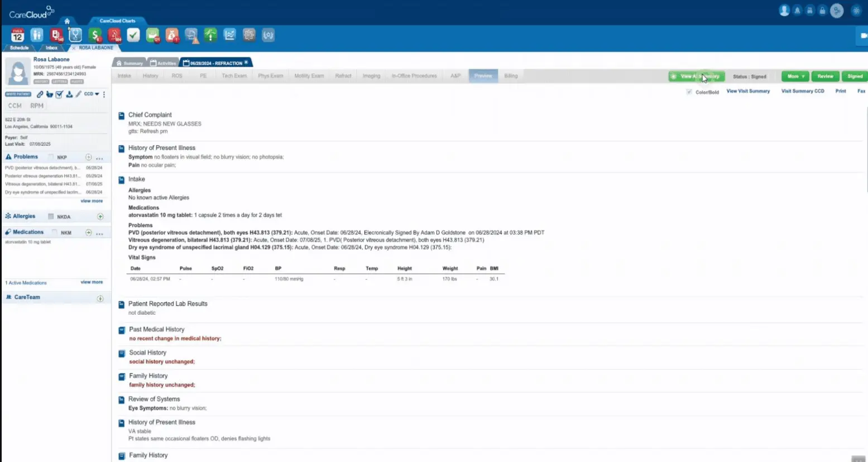Switch to the Billing tab
The height and width of the screenshot is (462, 868).
click(510, 75)
